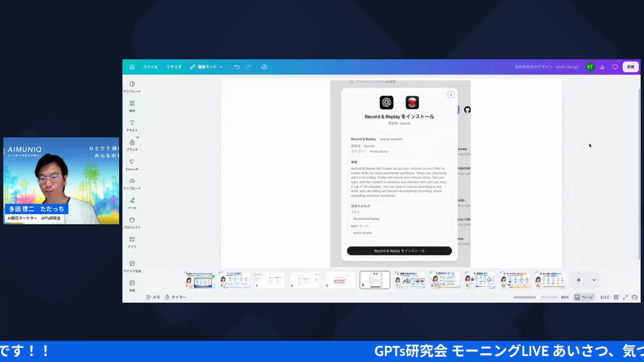Open the マジック生成 panel

click(132, 266)
